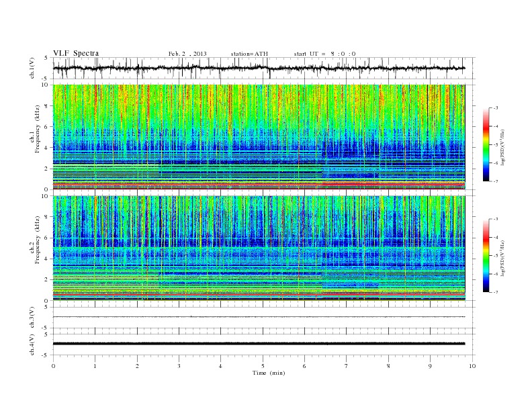This screenshot has height=411, width=532.
Task: Click the log(PSD) label beside ch.2 color bar
Action: point(502,258)
